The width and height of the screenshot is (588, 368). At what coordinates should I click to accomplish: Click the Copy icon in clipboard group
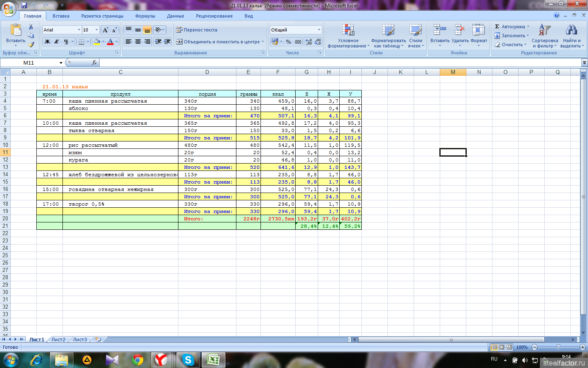click(x=31, y=36)
